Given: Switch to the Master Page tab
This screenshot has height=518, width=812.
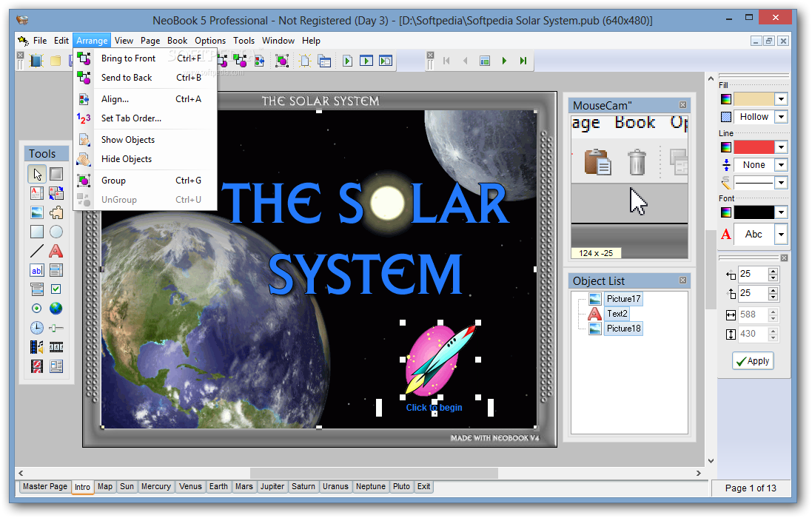Looking at the screenshot, I should pos(45,486).
